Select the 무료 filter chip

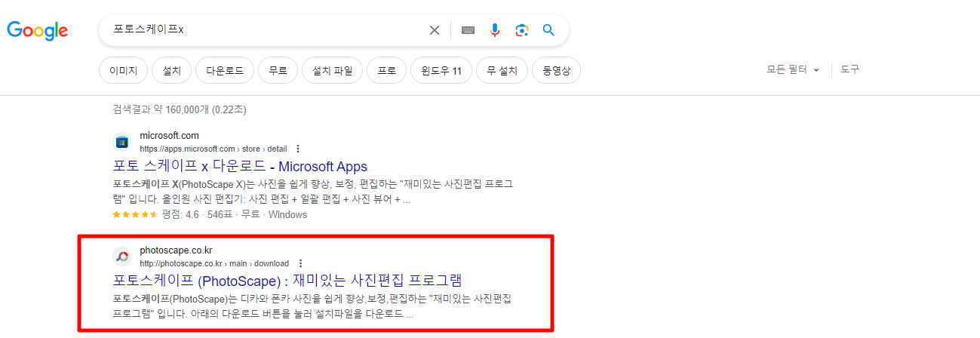coord(278,71)
